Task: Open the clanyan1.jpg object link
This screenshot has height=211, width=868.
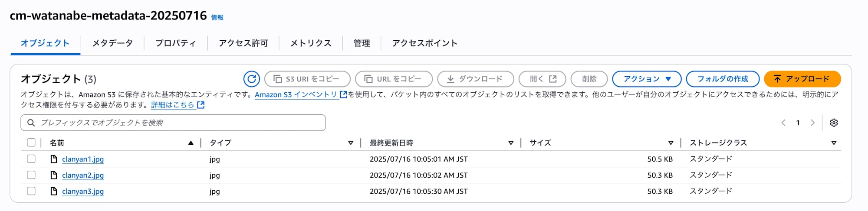Action: 83,159
